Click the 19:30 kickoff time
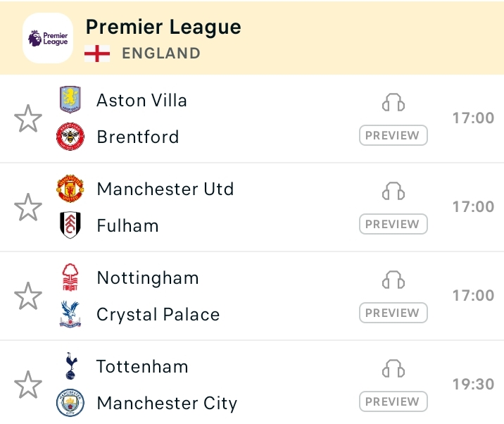Screen dimensions: 504x424 [473, 385]
